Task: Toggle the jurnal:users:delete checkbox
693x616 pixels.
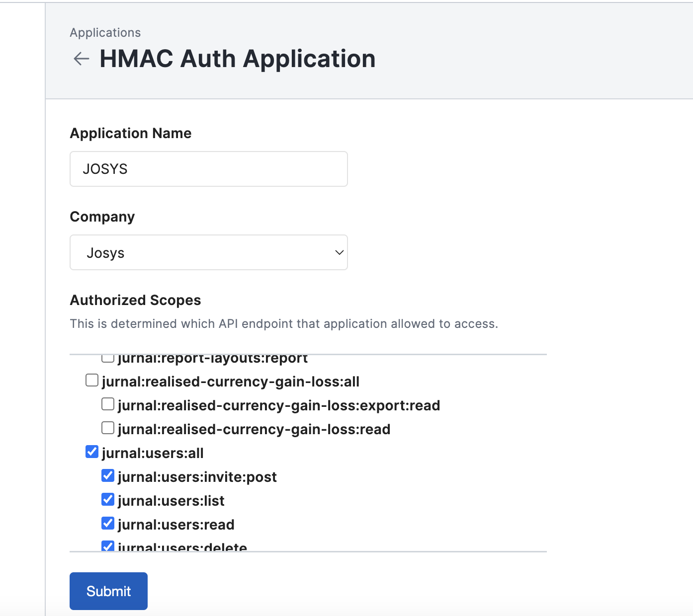Action: tap(108, 546)
